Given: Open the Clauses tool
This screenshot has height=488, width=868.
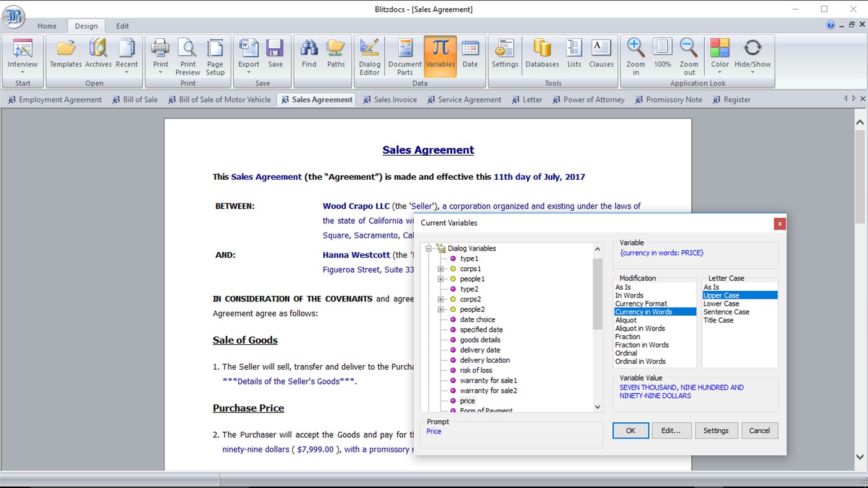Looking at the screenshot, I should tap(600, 56).
